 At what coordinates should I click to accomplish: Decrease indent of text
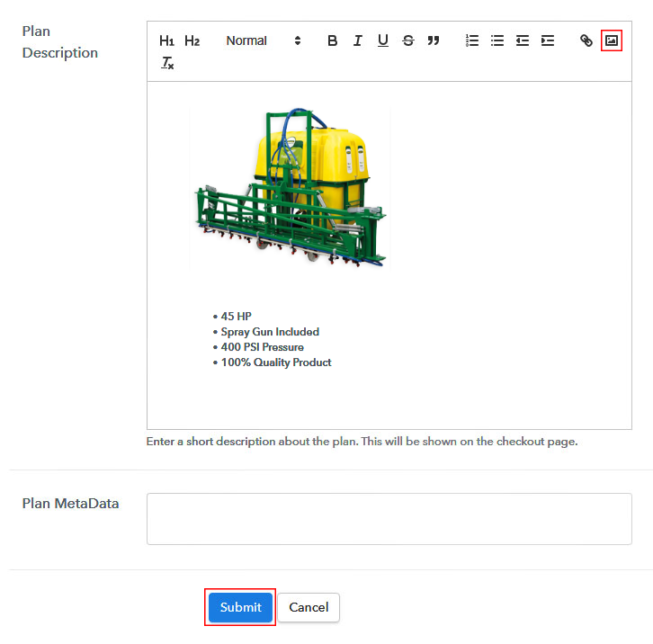coord(523,40)
